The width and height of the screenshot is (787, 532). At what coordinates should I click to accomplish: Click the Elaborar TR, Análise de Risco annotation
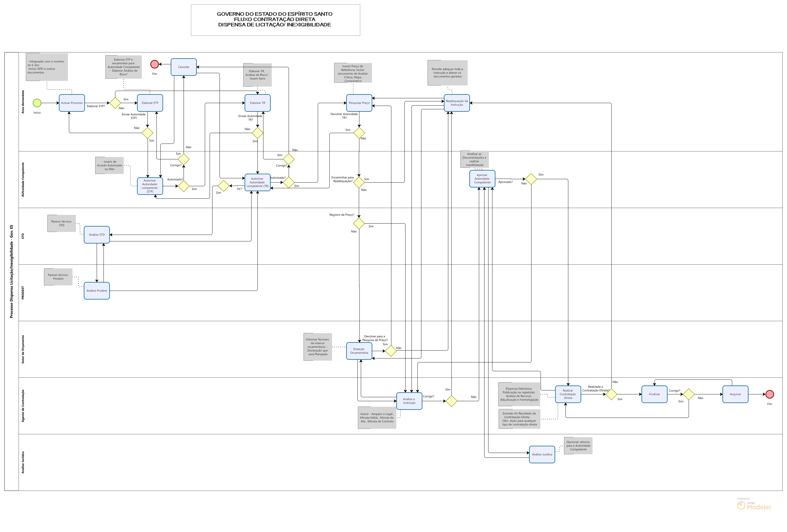[257, 75]
